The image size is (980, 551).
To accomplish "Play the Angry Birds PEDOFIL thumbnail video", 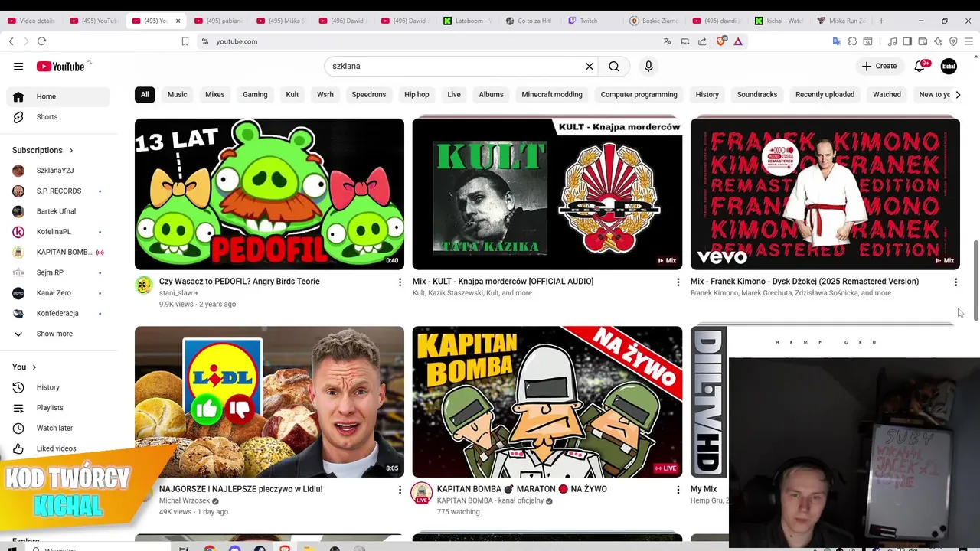I will click(269, 194).
